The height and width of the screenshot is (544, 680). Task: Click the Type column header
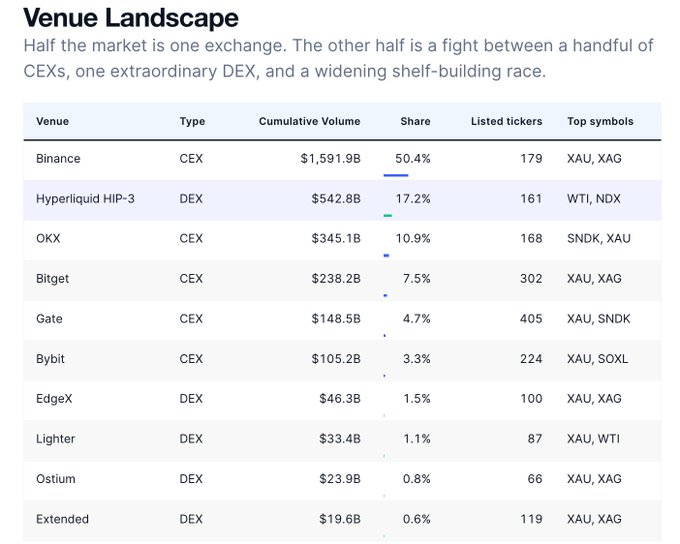(192, 121)
